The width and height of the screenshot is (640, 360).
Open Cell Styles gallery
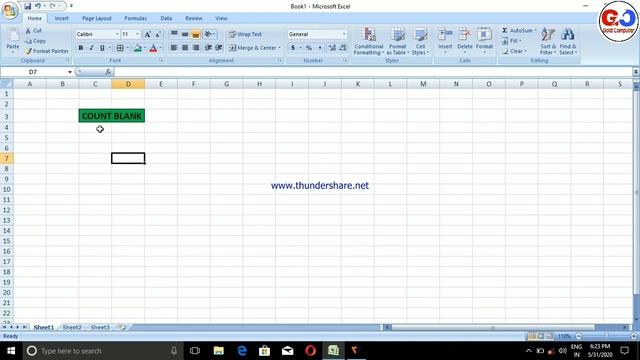click(420, 41)
